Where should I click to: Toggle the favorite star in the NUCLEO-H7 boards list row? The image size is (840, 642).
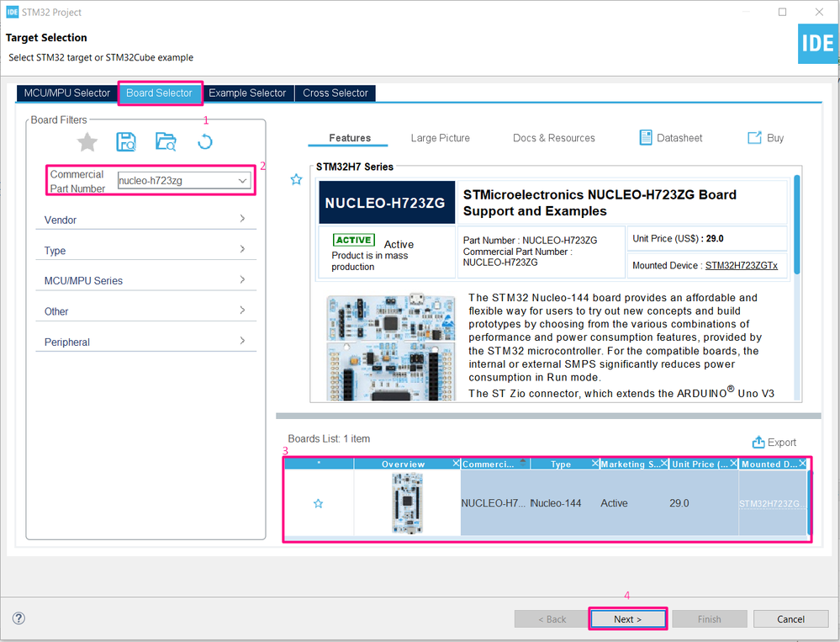click(318, 503)
